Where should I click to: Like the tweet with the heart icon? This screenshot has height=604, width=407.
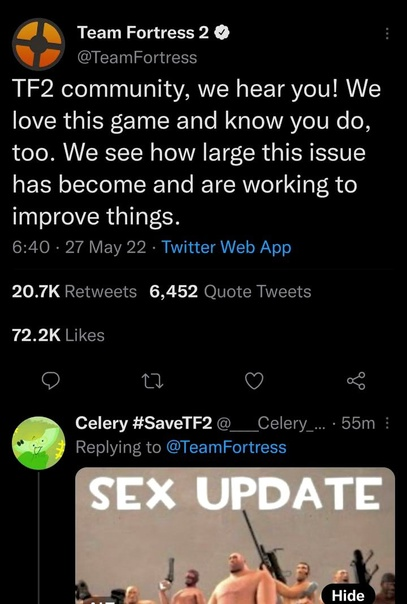pyautogui.click(x=254, y=381)
